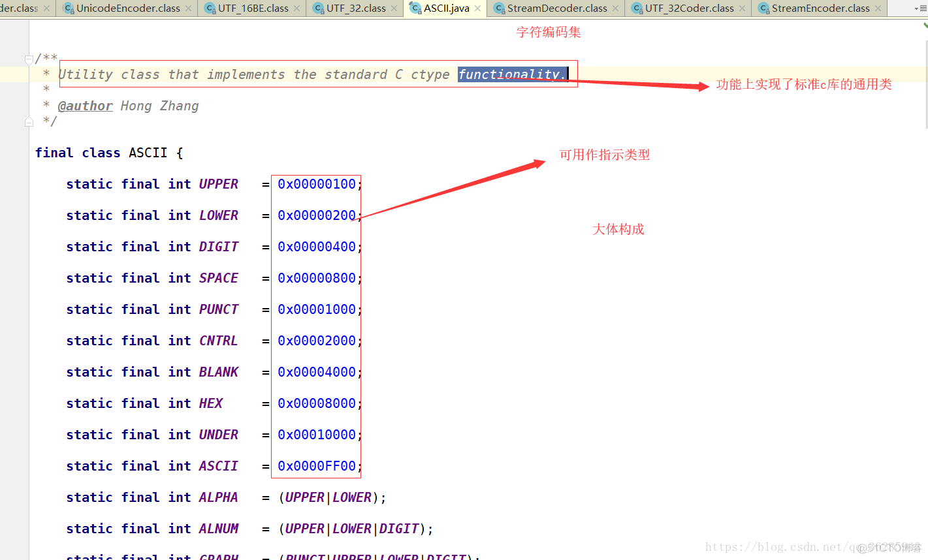The image size is (928, 560).
Task: Click the CNTRL constant name
Action: (219, 341)
